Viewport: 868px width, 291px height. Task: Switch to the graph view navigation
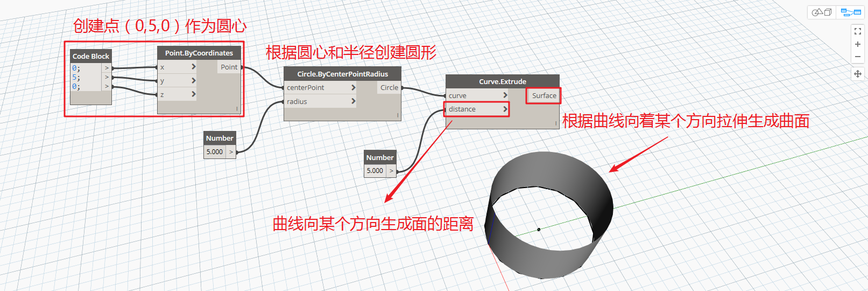pos(851,12)
